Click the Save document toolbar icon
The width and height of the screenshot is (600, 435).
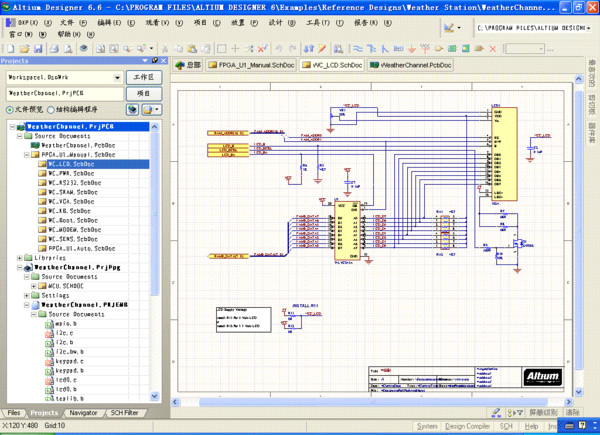coord(38,48)
